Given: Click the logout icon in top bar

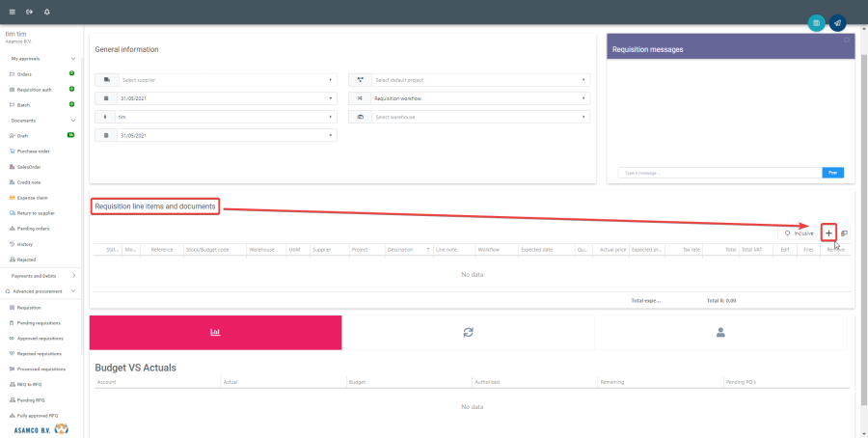Looking at the screenshot, I should (30, 12).
